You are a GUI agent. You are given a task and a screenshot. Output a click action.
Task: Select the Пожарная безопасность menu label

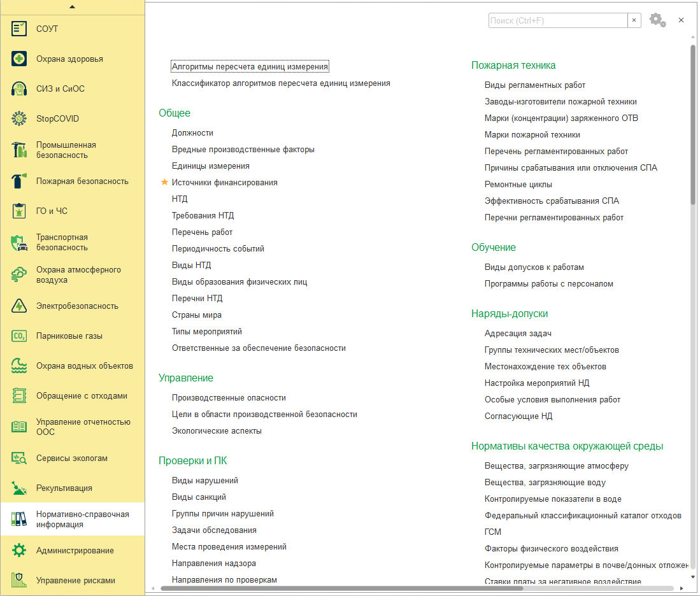click(x=82, y=181)
